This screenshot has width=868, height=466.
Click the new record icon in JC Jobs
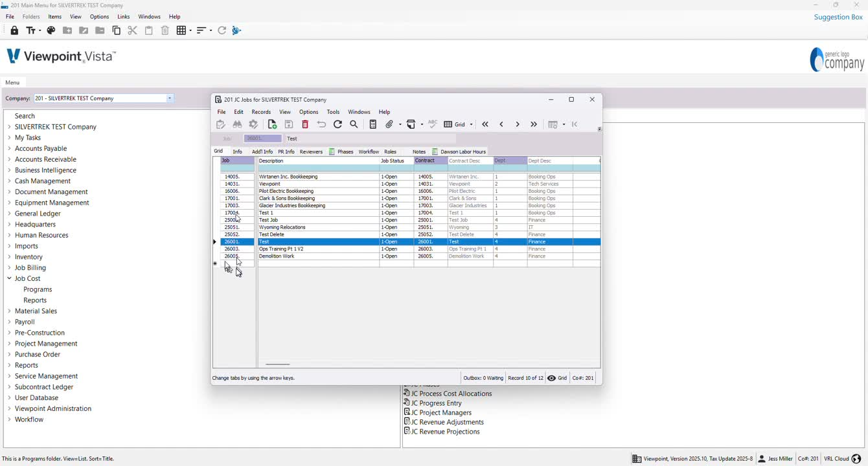click(x=272, y=124)
